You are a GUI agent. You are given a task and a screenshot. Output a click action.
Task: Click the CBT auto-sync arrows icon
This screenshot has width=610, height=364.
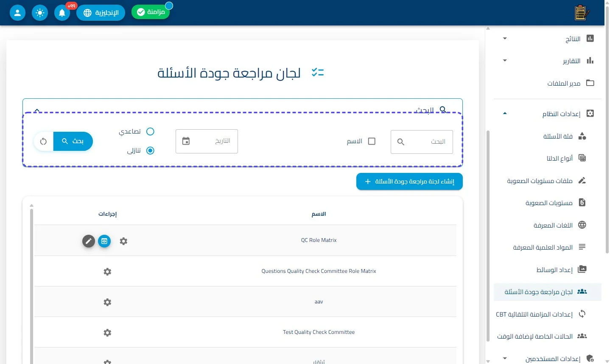(582, 314)
